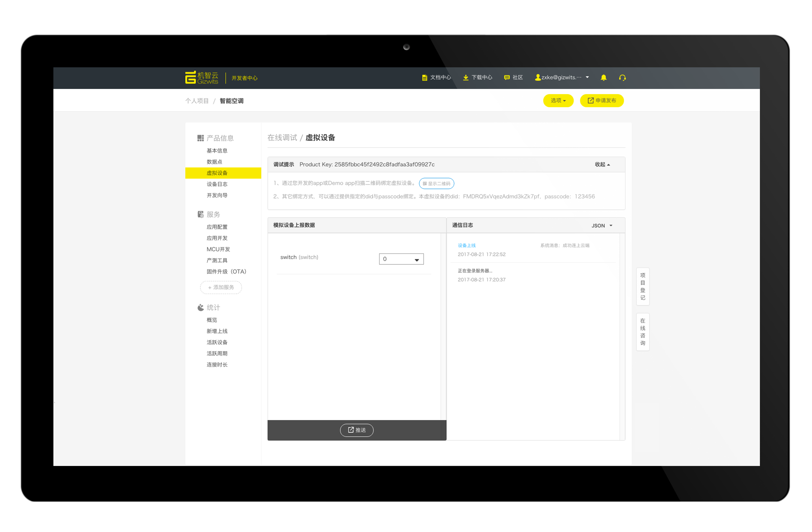Go to MCU开发 page

pos(218,249)
